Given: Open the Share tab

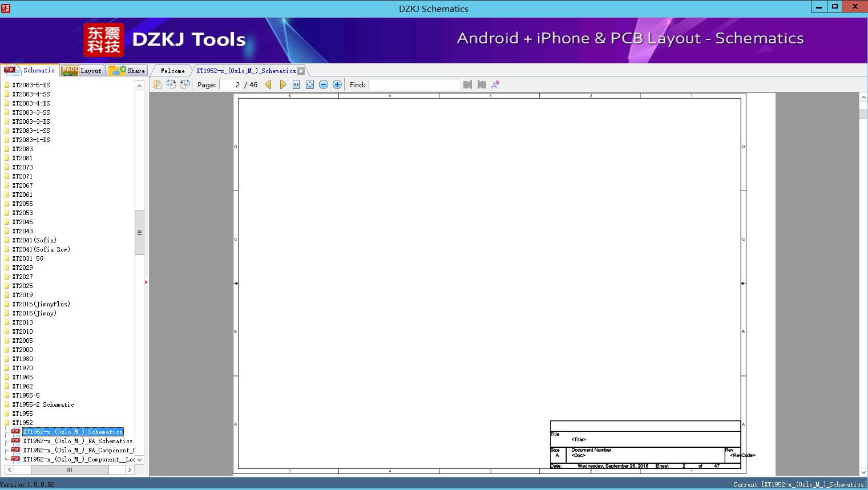Looking at the screenshot, I should tap(128, 71).
